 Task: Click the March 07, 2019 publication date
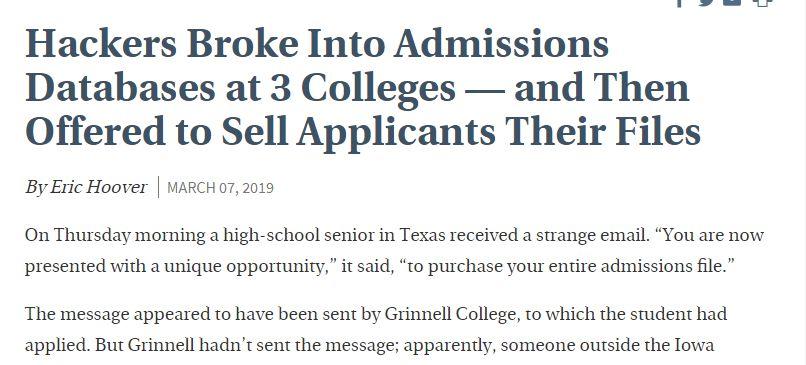[221, 188]
